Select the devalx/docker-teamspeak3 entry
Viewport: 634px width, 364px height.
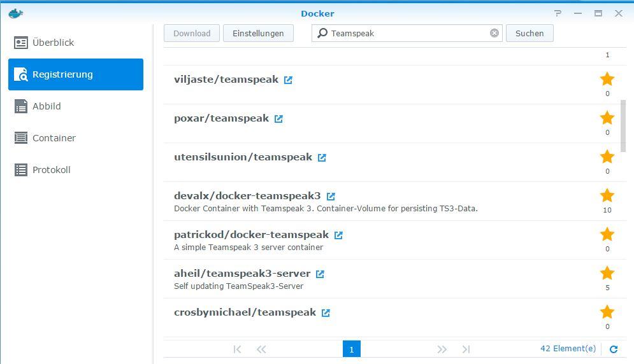tap(394, 201)
